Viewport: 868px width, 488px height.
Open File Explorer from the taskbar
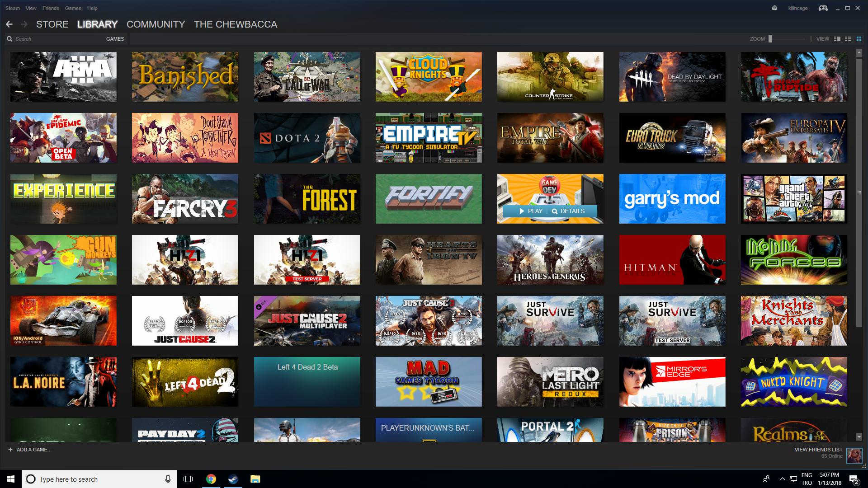point(255,479)
